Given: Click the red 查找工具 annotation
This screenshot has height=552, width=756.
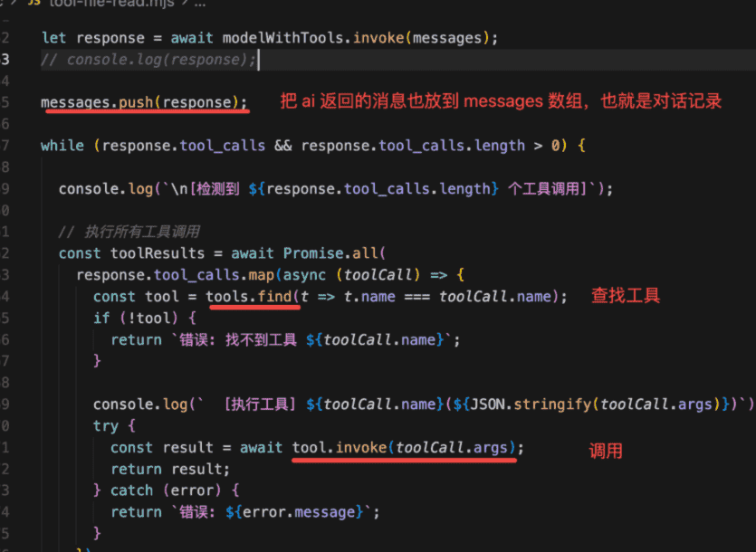Looking at the screenshot, I should (x=626, y=296).
